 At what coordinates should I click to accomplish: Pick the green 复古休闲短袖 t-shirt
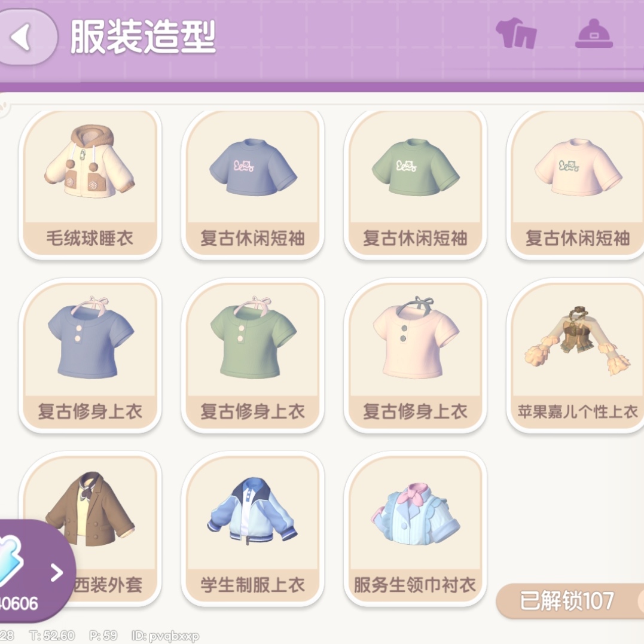point(415,184)
